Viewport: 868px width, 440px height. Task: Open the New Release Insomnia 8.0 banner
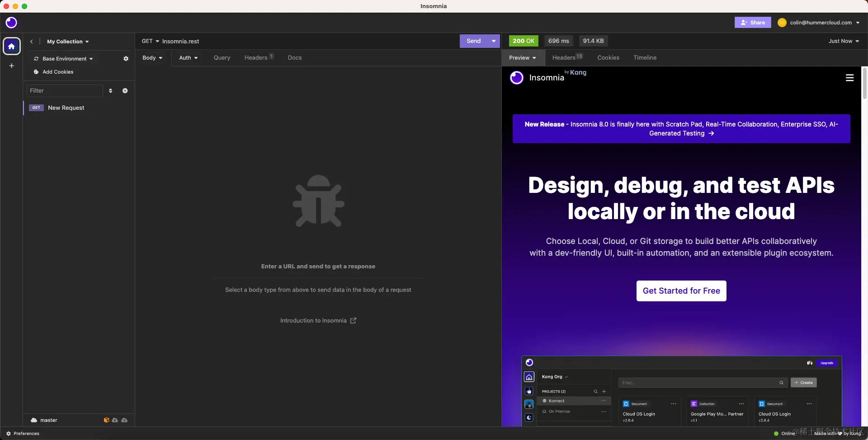pos(681,129)
